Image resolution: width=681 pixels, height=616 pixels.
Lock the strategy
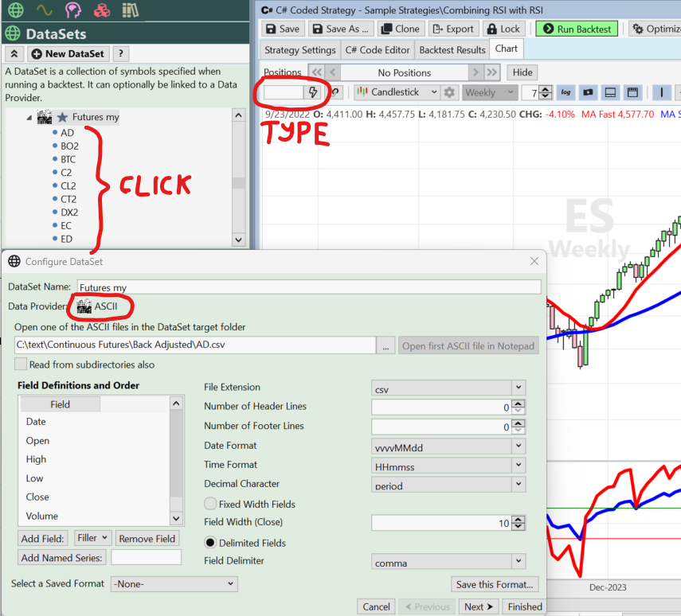click(504, 29)
